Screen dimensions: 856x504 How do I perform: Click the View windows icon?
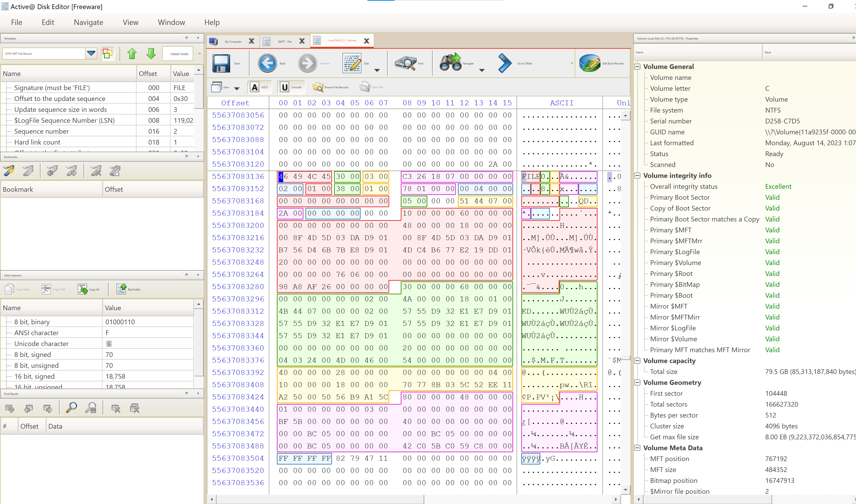point(216,87)
